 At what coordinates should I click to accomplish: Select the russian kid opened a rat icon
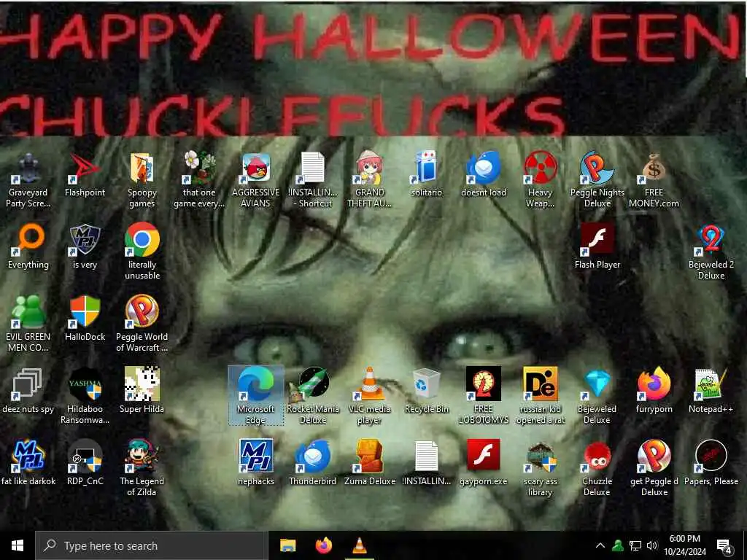click(541, 396)
